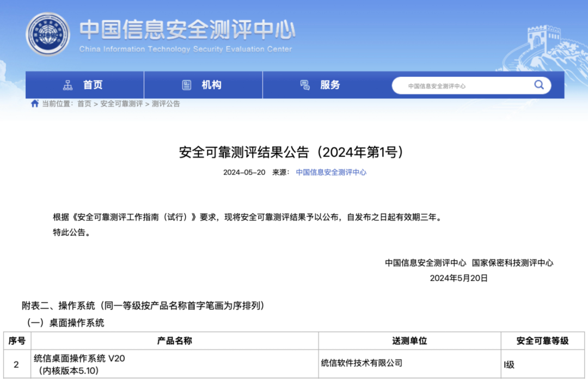Click the signature 国家保密科技测评中心
The width and height of the screenshot is (588, 389).
[513, 263]
